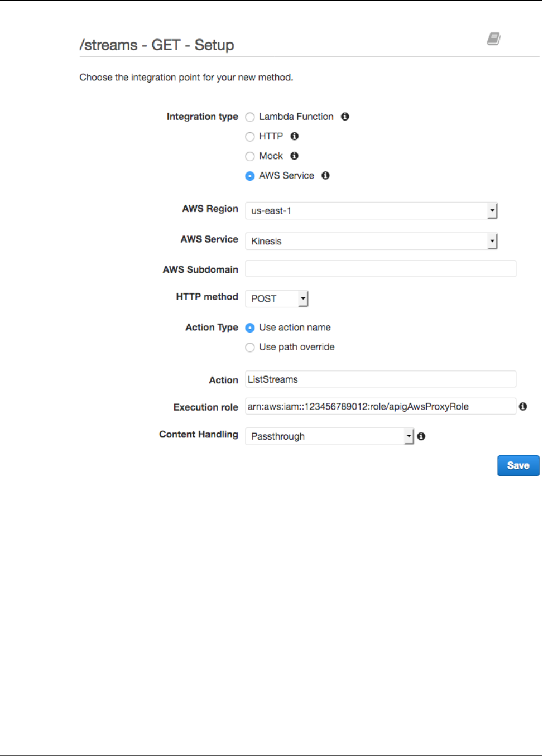Open the documentation book icon

pos(493,38)
